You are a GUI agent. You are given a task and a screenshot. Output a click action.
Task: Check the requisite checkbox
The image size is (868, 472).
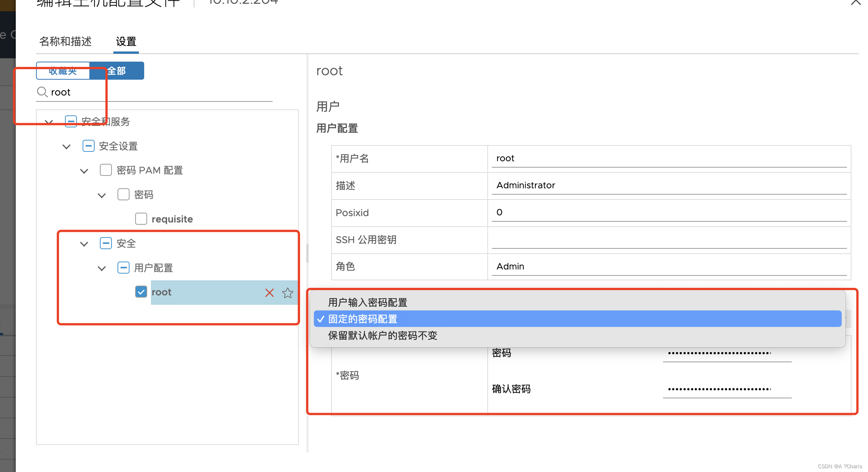(141, 218)
